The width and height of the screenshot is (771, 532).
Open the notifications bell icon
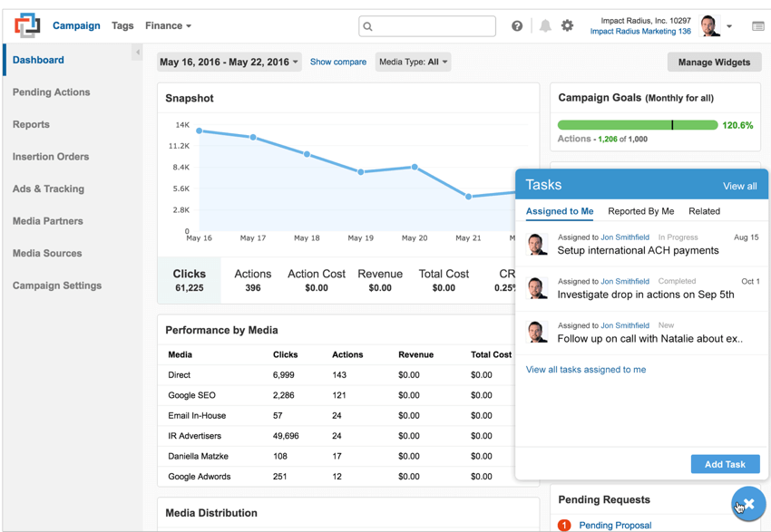545,26
